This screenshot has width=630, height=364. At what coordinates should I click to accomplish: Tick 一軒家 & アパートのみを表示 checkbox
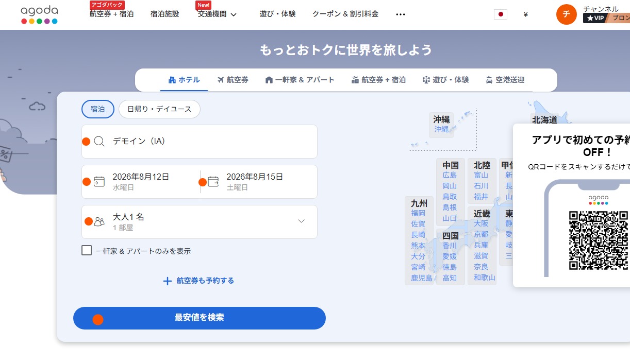click(x=87, y=251)
